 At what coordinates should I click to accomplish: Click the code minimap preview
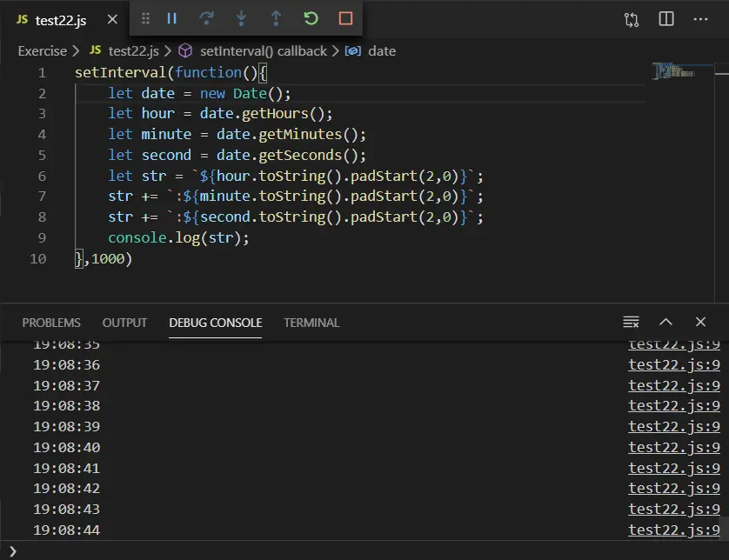pos(674,71)
